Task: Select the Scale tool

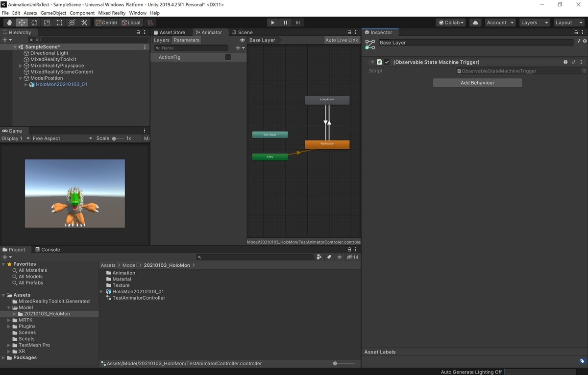Action: [x=47, y=23]
